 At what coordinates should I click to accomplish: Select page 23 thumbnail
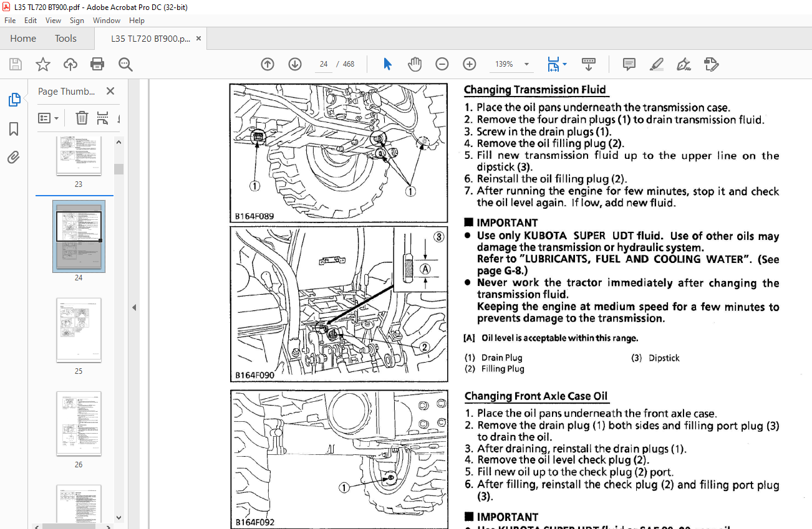click(x=79, y=156)
